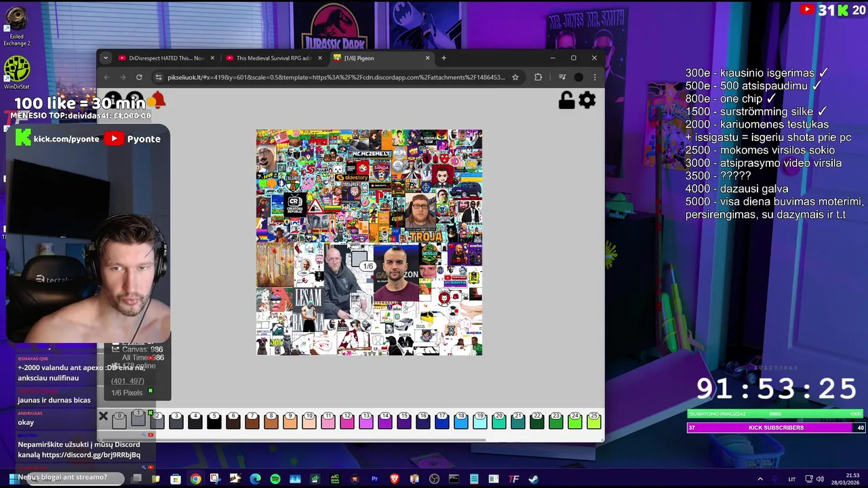Bookmark this page with the star
Viewport: 868px width, 488px height.
point(515,77)
